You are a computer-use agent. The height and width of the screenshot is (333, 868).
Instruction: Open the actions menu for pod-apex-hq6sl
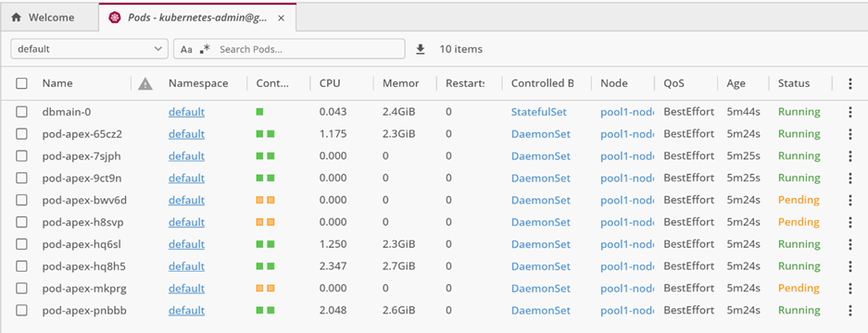(850, 244)
